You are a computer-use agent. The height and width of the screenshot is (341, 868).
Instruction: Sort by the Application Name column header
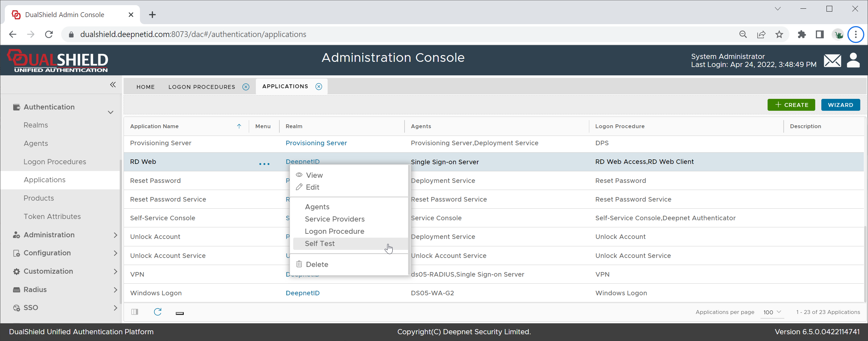(x=154, y=126)
